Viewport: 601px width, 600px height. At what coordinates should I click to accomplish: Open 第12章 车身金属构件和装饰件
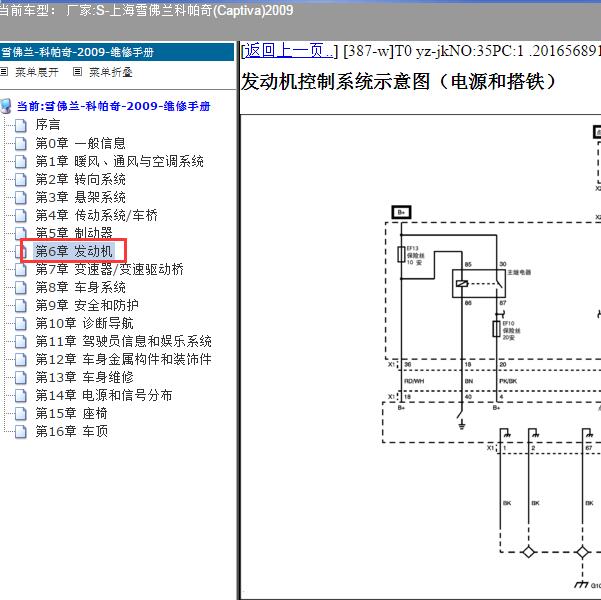point(123,359)
